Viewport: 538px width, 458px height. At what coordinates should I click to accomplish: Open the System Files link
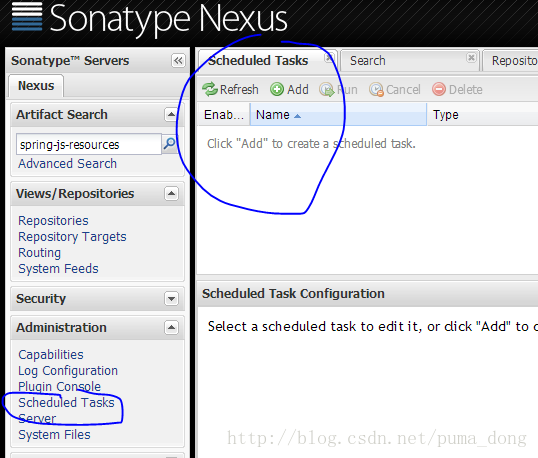[x=54, y=435]
